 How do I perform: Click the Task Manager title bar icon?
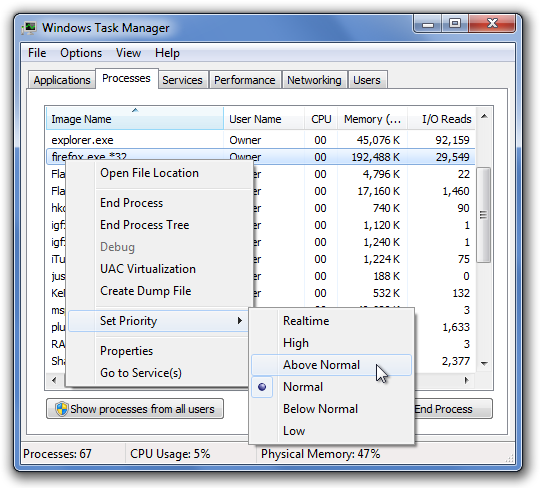[29, 28]
